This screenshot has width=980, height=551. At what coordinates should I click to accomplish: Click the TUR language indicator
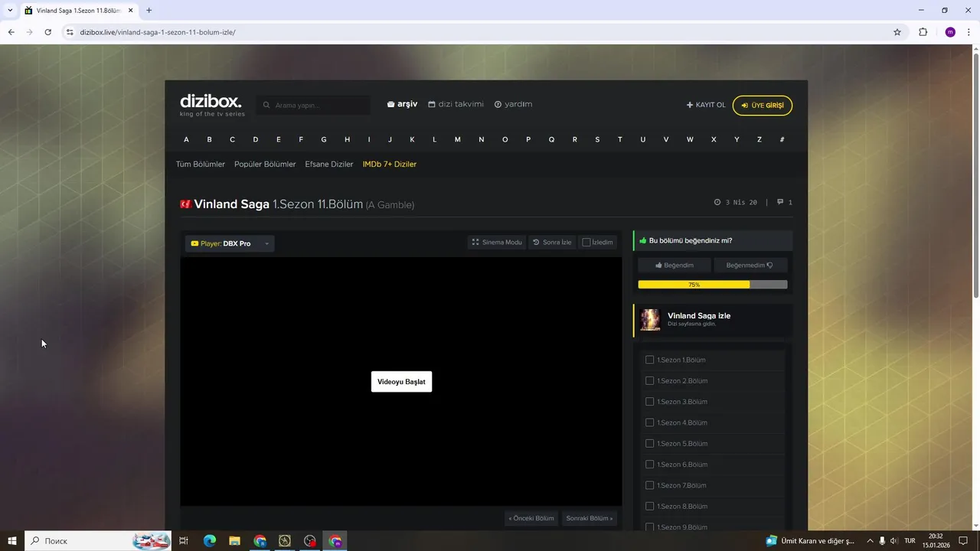pos(910,541)
